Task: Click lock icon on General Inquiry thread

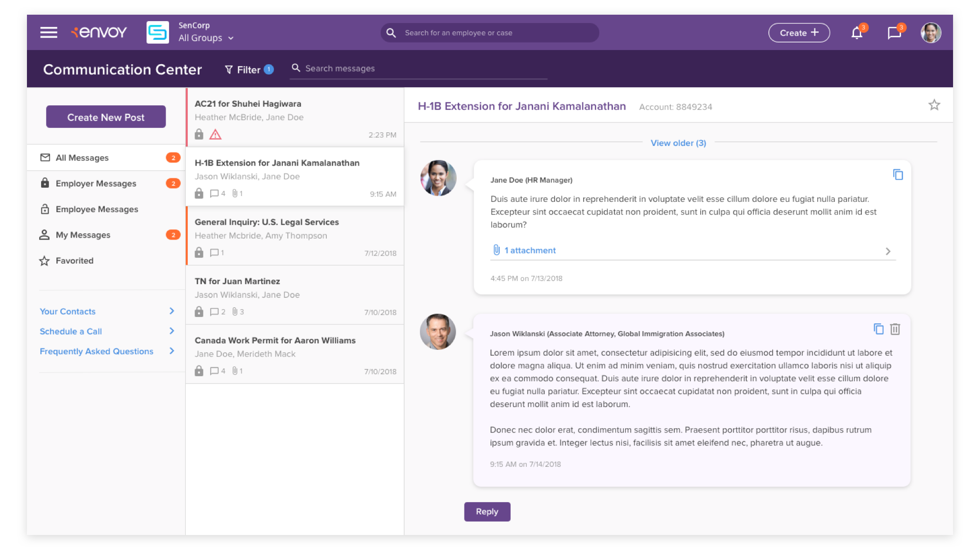Action: (x=199, y=252)
